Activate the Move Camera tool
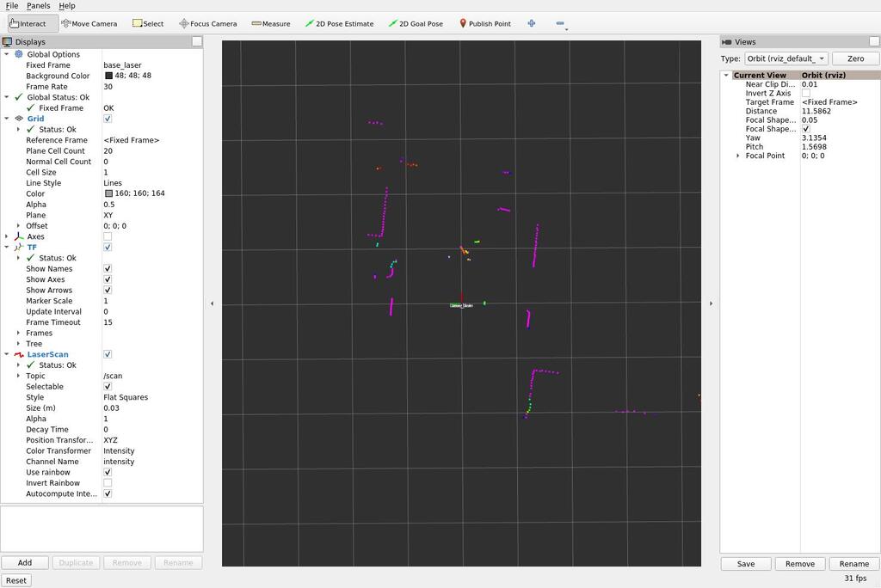This screenshot has width=881, height=588. click(x=89, y=23)
